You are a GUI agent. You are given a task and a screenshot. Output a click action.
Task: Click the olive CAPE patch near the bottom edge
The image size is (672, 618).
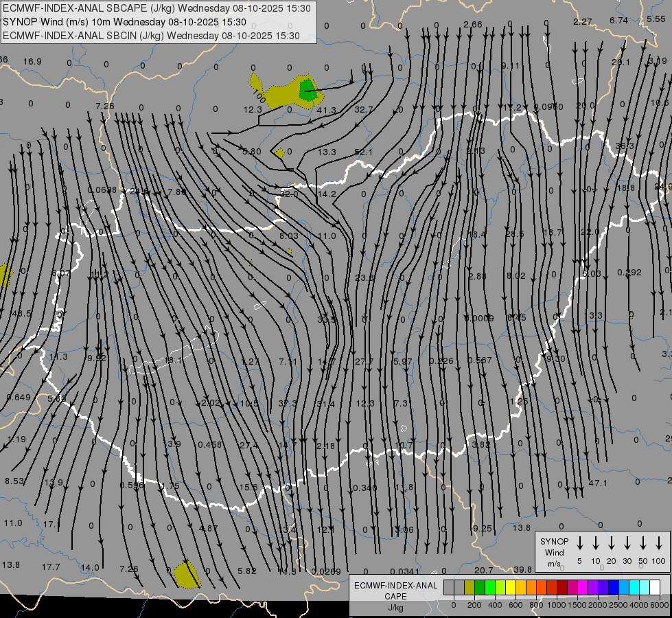(x=186, y=575)
